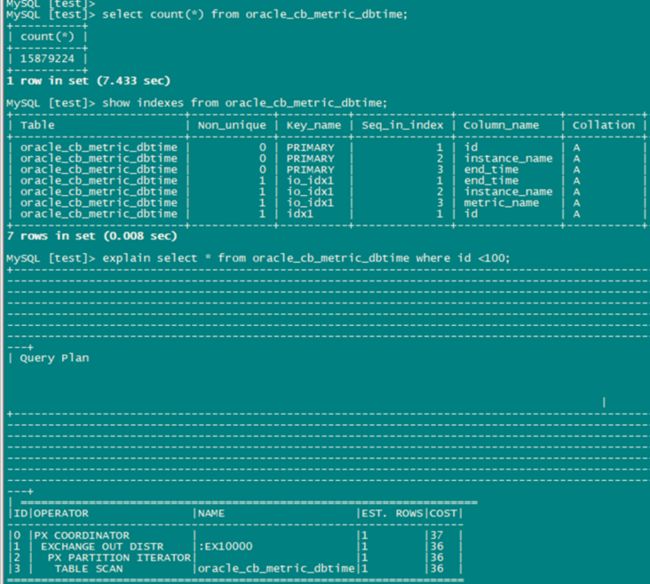The image size is (650, 584).
Task: Select the EXCHANGE OUT DISTR operator
Action: pyautogui.click(x=102, y=547)
